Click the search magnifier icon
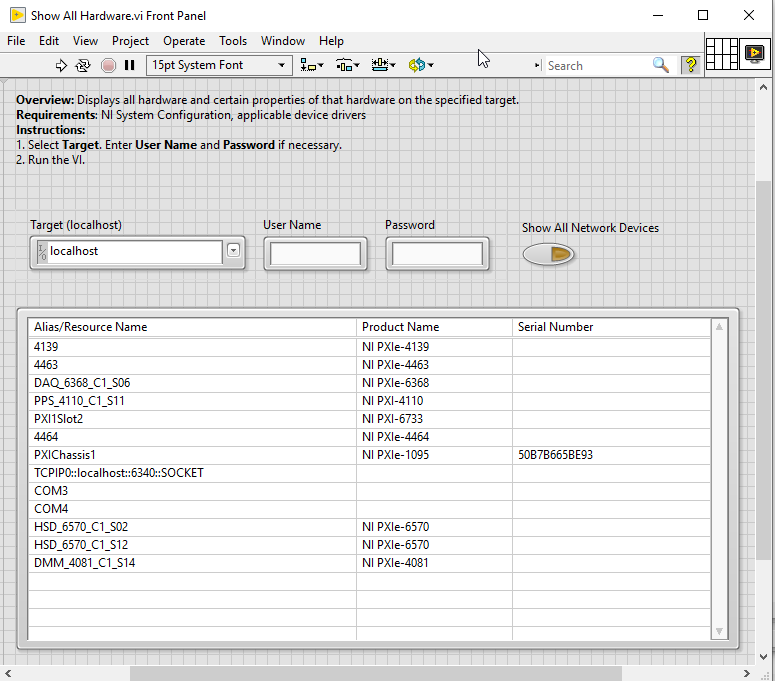This screenshot has height=681, width=775. [x=660, y=65]
